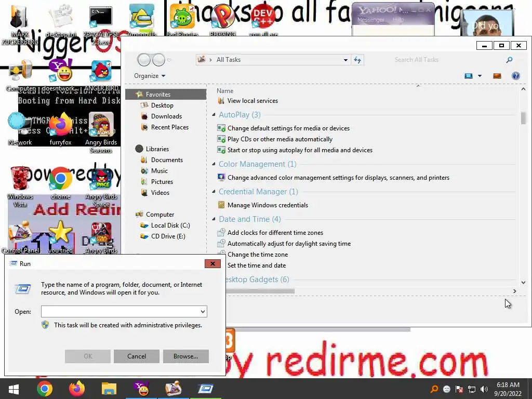Open the chome desktop shortcut
This screenshot has width=532, height=399.
(60, 183)
